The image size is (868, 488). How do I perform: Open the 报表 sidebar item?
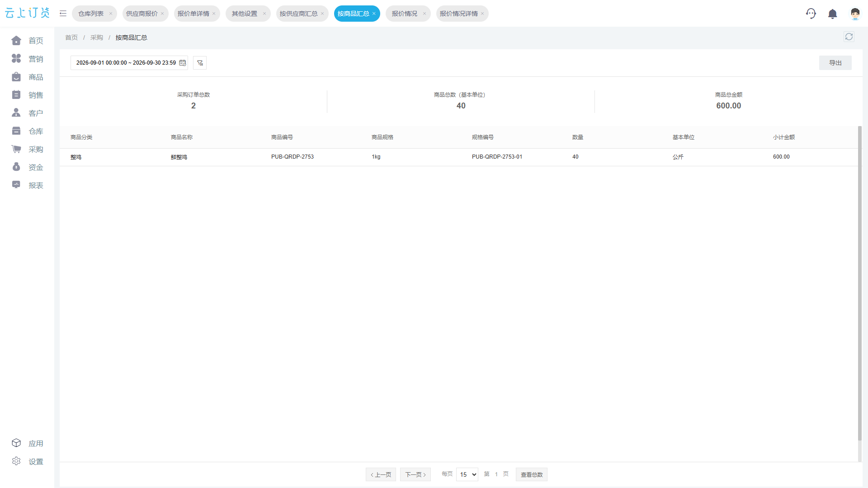tap(27, 185)
